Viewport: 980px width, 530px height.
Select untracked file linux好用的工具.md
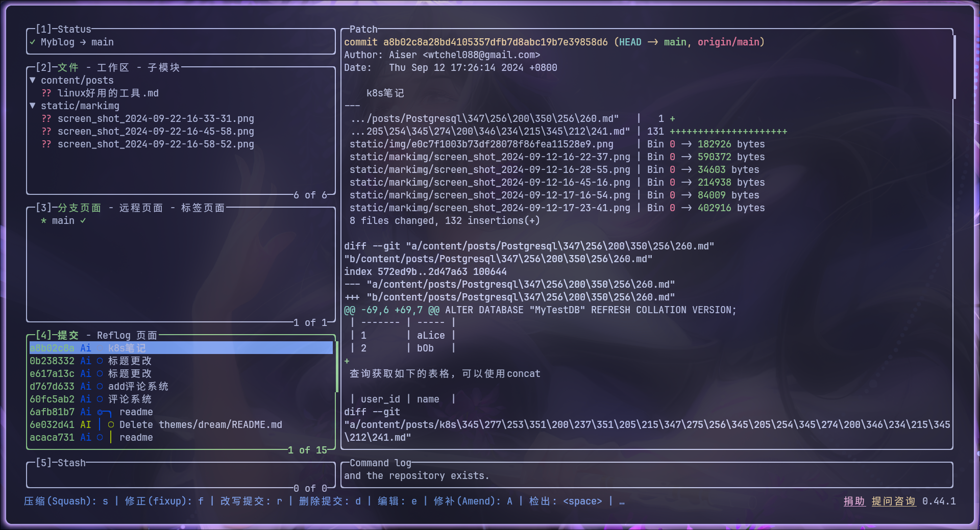108,93
